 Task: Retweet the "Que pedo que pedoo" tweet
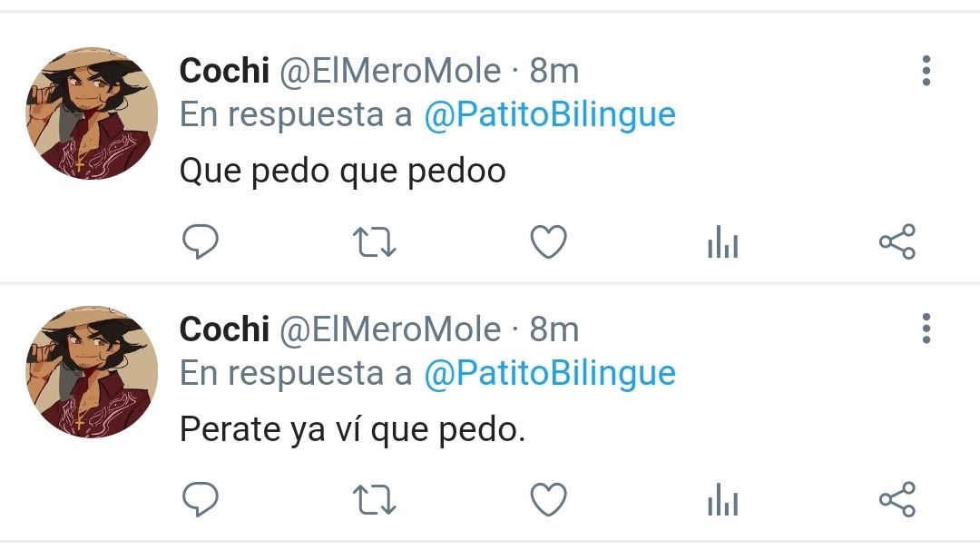tap(375, 242)
